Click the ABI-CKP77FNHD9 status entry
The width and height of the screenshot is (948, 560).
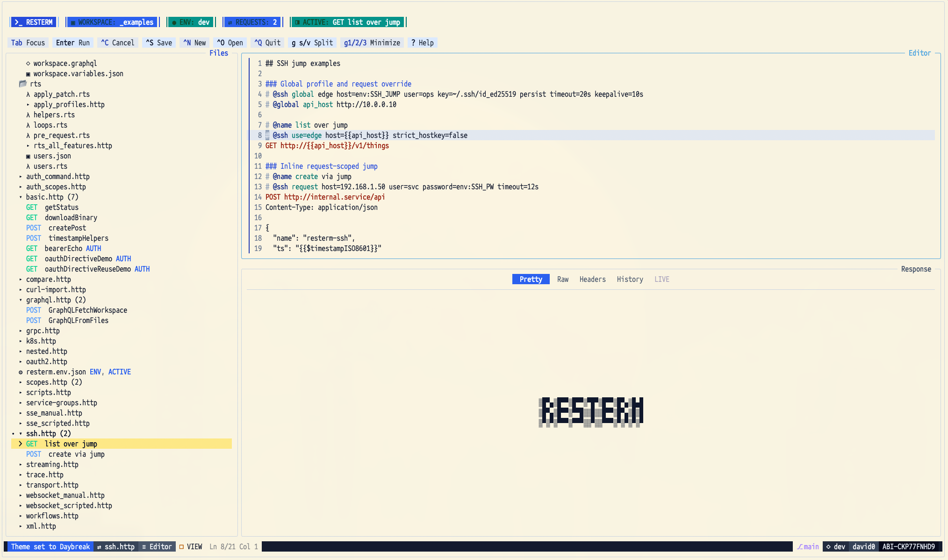tap(909, 546)
